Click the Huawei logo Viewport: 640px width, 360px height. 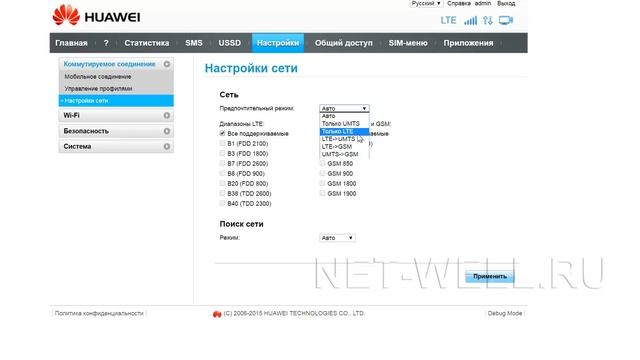click(x=96, y=16)
